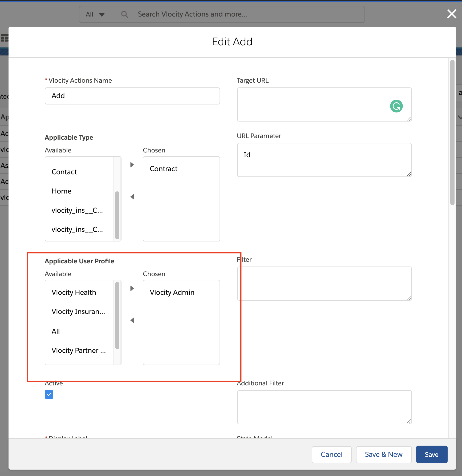Click the Additional Filter text area
Image resolution: width=462 pixels, height=476 pixels.
[324, 407]
